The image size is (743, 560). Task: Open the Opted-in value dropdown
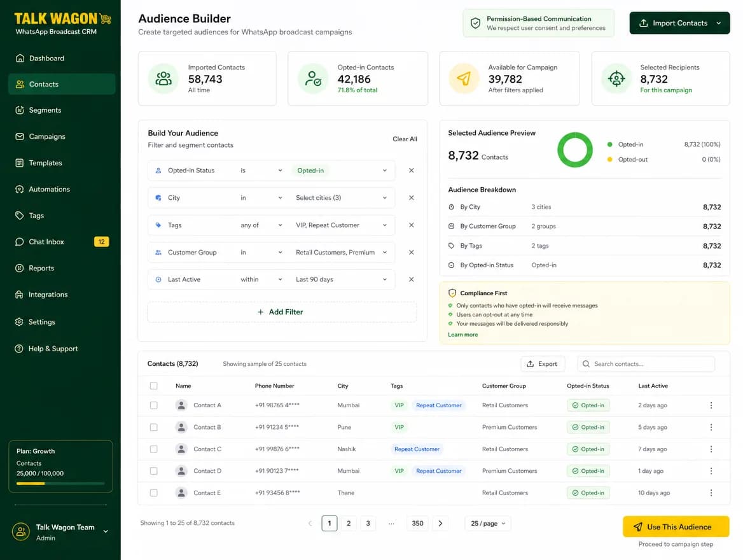342,171
